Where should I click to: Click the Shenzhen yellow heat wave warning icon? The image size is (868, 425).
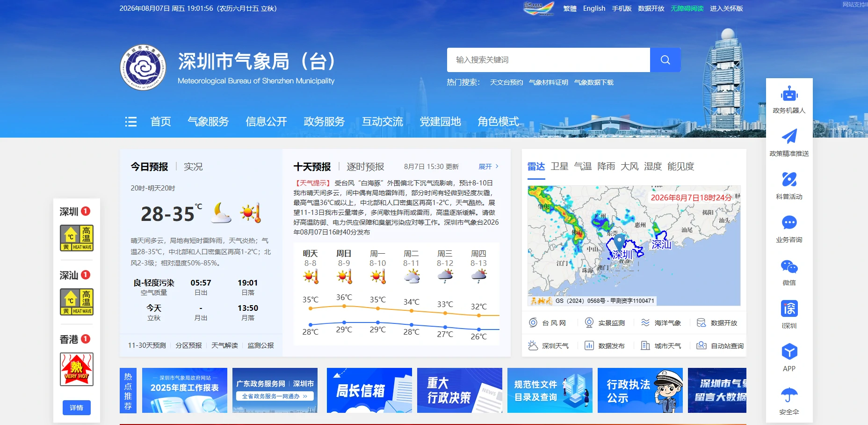77,238
